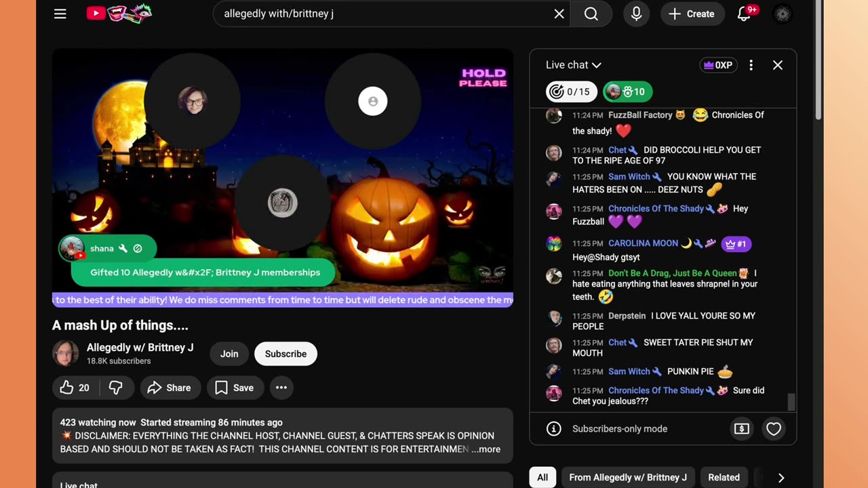
Task: Click shana gifter badge on video
Action: (108, 249)
